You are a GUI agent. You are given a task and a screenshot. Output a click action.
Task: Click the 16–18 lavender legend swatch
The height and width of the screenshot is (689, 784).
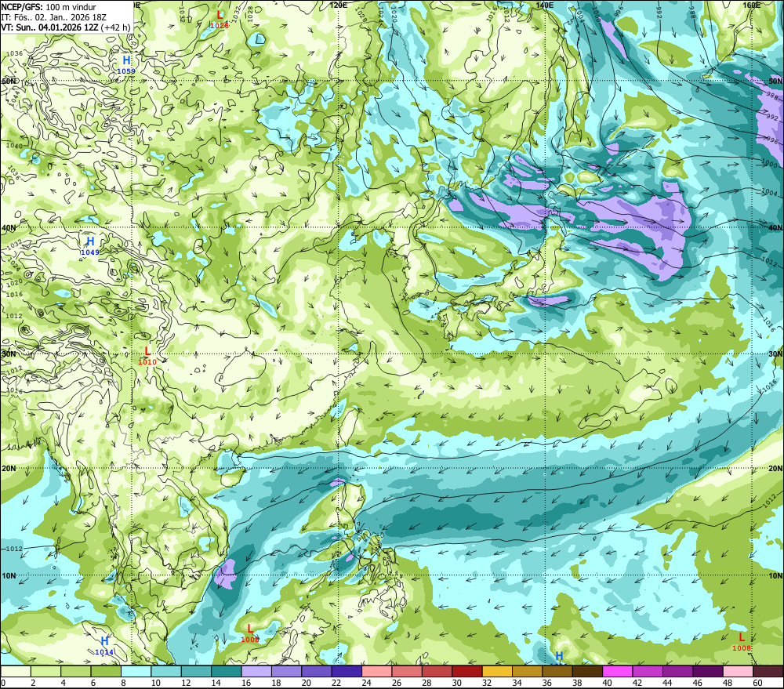tap(256, 671)
